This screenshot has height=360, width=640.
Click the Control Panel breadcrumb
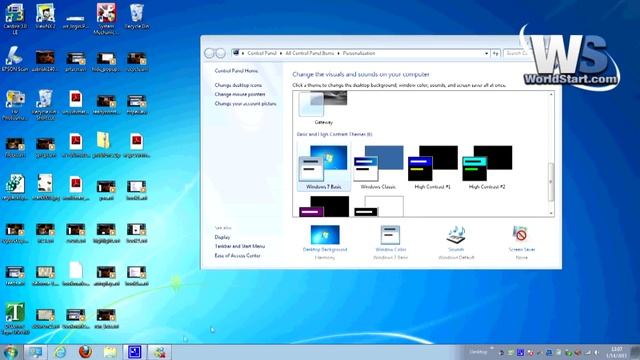(262, 53)
